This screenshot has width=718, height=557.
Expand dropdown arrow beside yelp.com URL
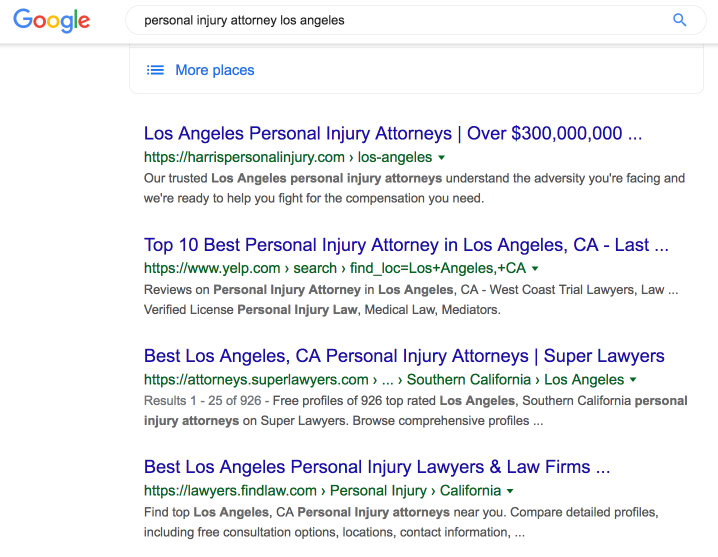[535, 268]
